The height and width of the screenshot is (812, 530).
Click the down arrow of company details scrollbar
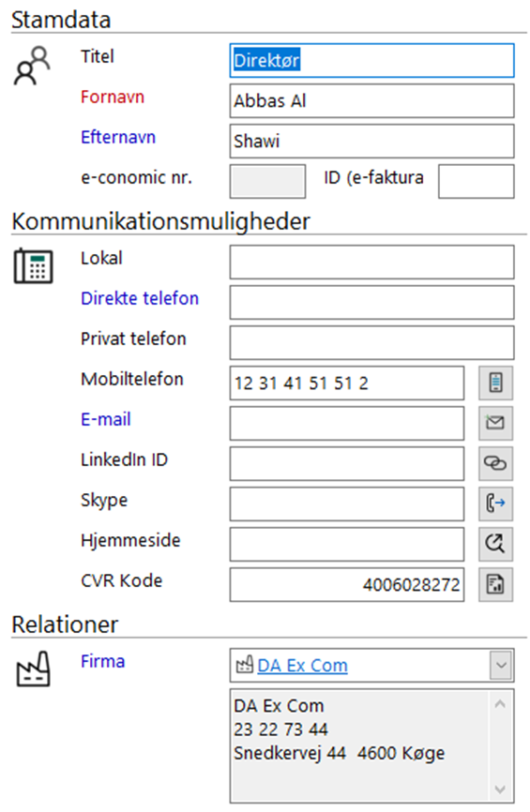coord(500,789)
